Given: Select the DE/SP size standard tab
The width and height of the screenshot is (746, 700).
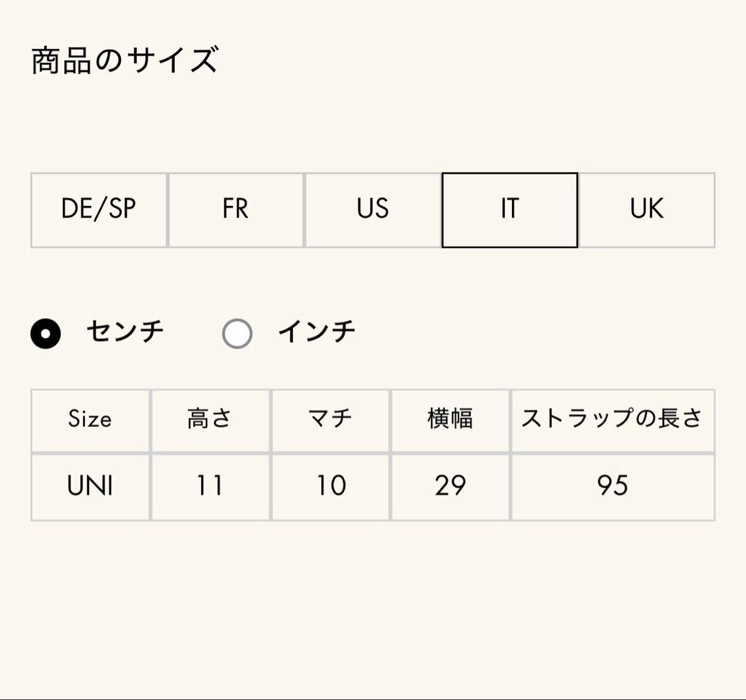Looking at the screenshot, I should point(98,209).
